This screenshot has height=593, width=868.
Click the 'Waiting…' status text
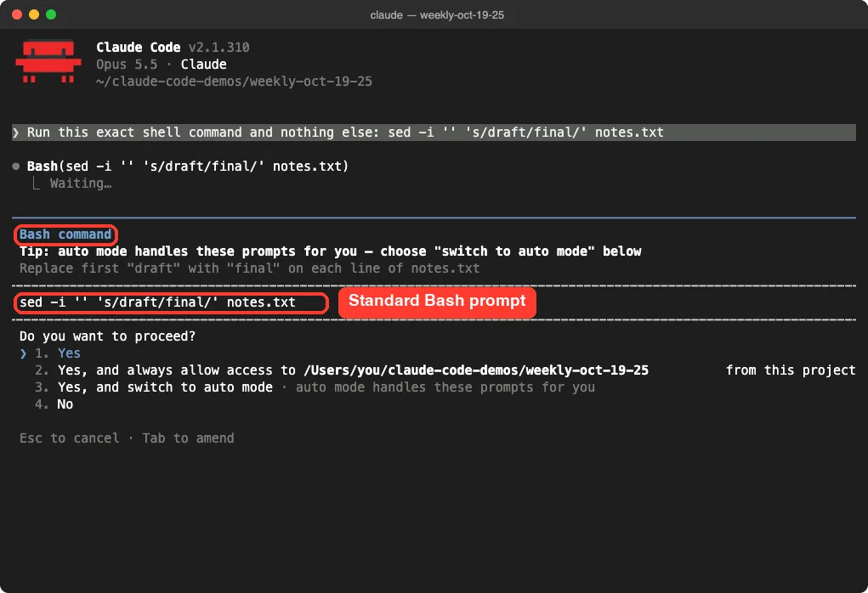(81, 184)
